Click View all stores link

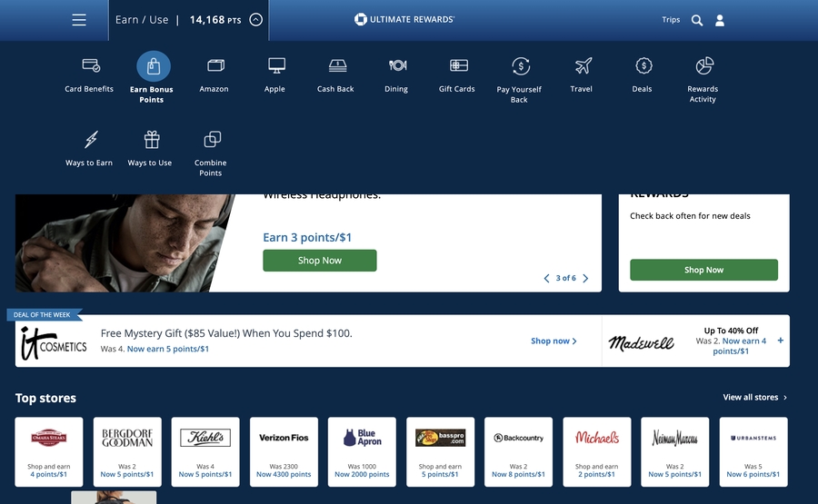pos(754,398)
